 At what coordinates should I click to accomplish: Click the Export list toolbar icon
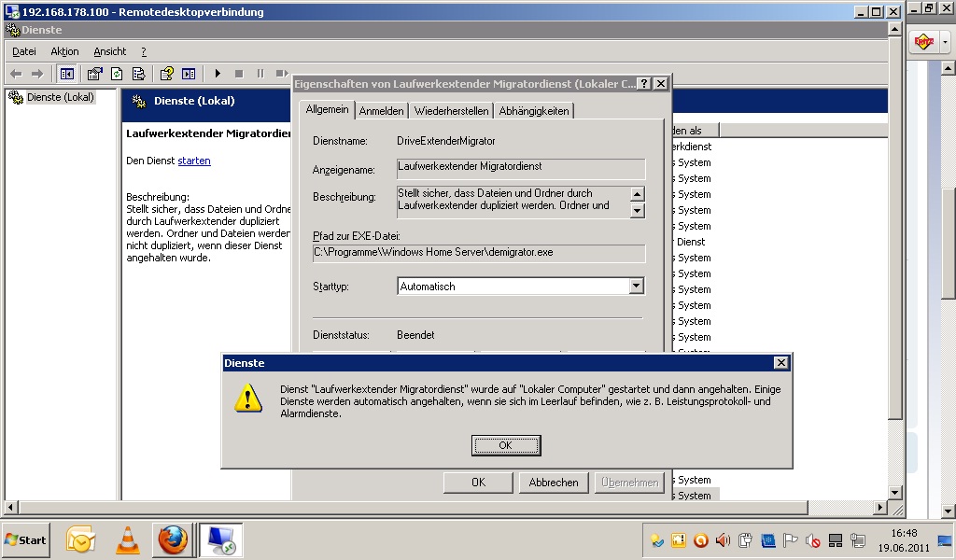[138, 74]
